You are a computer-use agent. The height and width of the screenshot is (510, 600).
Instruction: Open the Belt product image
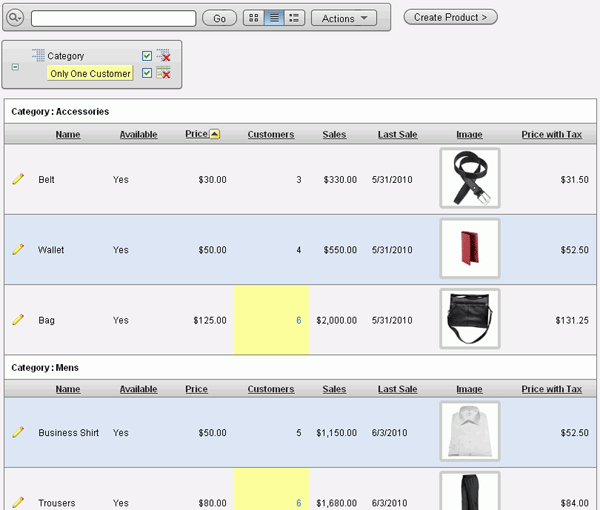point(470,178)
